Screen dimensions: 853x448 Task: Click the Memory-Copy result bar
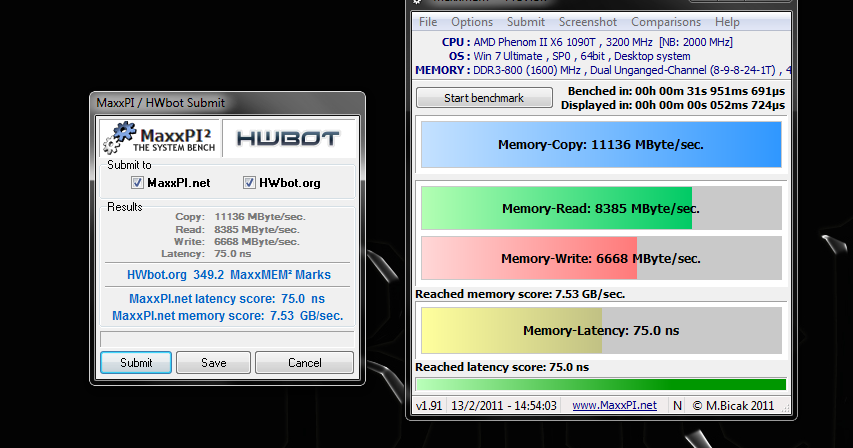pyautogui.click(x=601, y=145)
